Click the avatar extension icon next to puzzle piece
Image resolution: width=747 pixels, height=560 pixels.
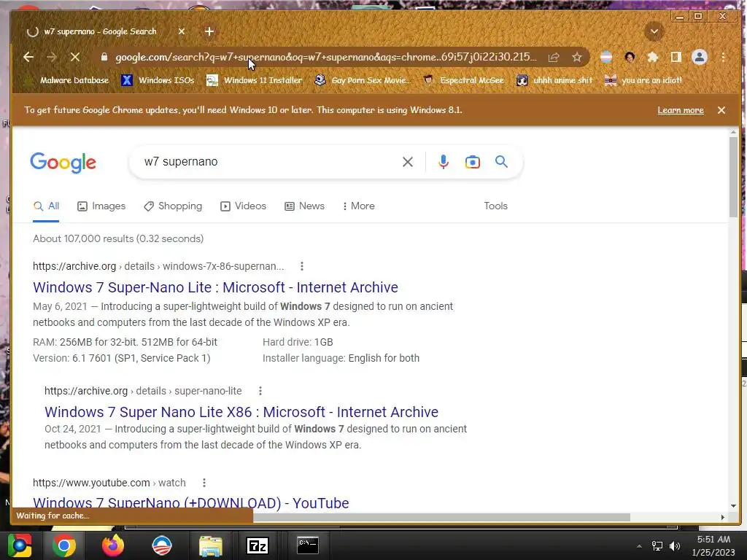pyautogui.click(x=630, y=57)
